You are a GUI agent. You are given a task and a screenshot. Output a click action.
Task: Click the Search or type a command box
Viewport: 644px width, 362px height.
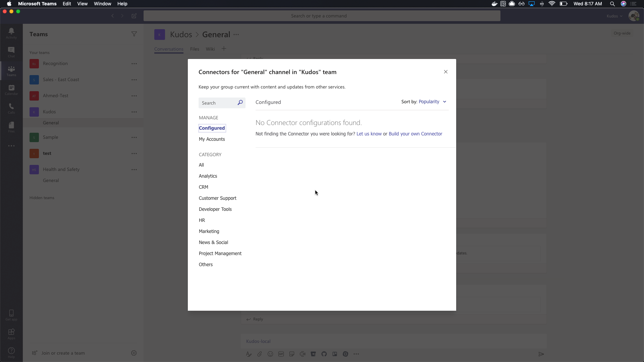point(322,16)
